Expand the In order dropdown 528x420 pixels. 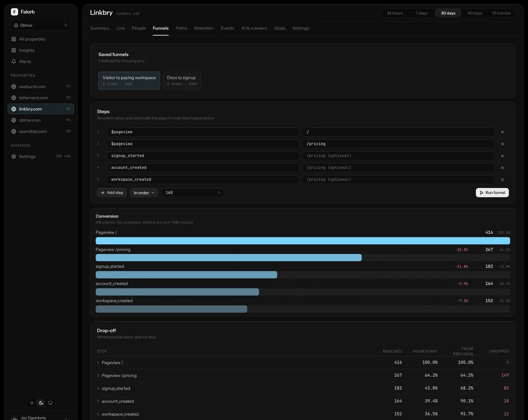[x=144, y=193]
